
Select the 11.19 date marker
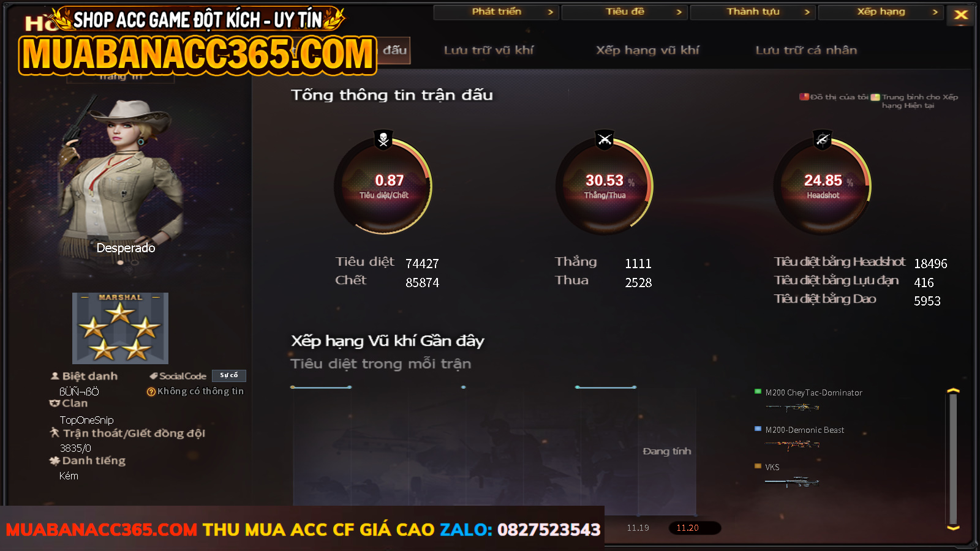tap(638, 528)
